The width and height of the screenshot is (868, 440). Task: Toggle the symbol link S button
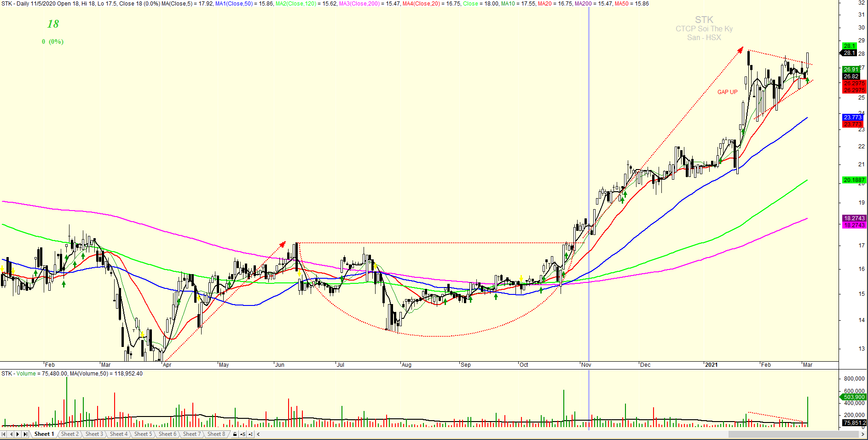coord(243,434)
